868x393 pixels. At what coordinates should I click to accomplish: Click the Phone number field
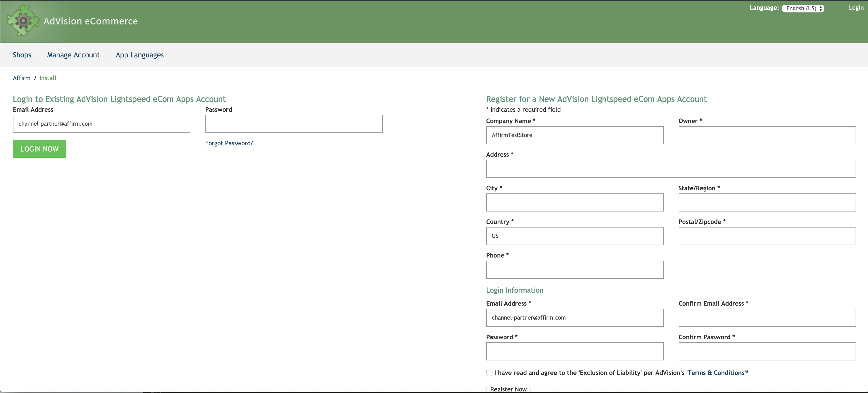574,270
